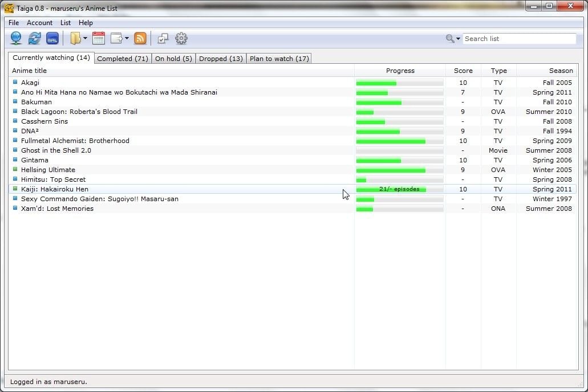Viewport: 588px width, 392px height.
Task: Click the green status icon beside Kaiji: Hakairoku Hen
Action: 15,189
